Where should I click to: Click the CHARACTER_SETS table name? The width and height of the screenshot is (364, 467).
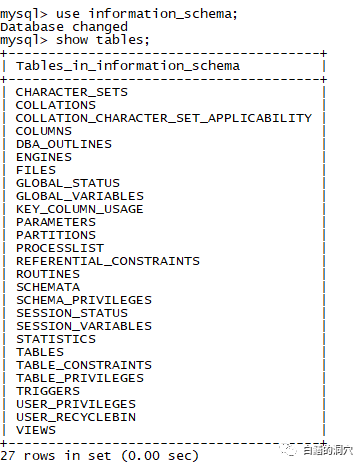point(72,92)
